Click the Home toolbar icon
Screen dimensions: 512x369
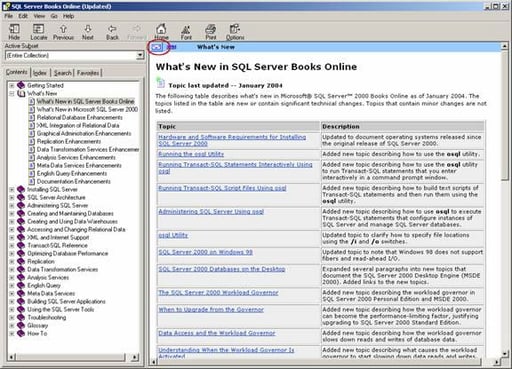coord(161,29)
